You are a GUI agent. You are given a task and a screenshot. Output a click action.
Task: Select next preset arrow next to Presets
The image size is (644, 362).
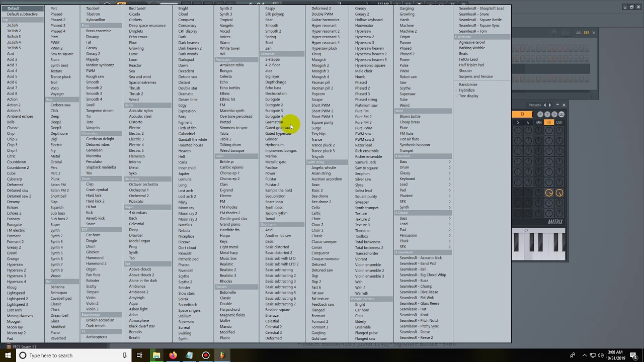tap(550, 105)
